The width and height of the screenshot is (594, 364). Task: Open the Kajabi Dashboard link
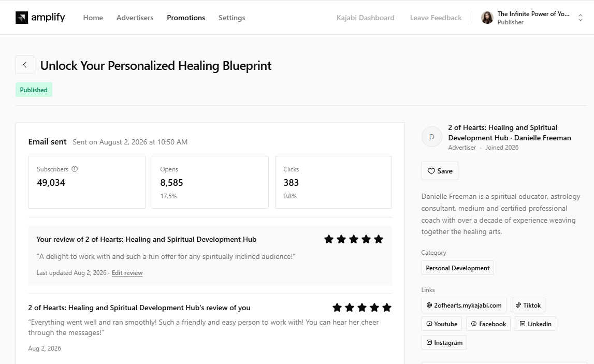(366, 18)
